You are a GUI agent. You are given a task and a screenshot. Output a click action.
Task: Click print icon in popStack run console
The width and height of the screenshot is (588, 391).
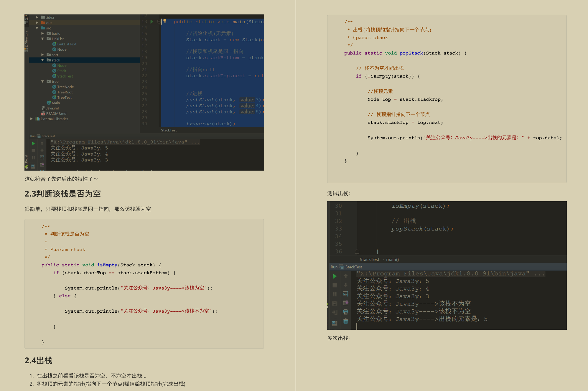[x=346, y=312]
